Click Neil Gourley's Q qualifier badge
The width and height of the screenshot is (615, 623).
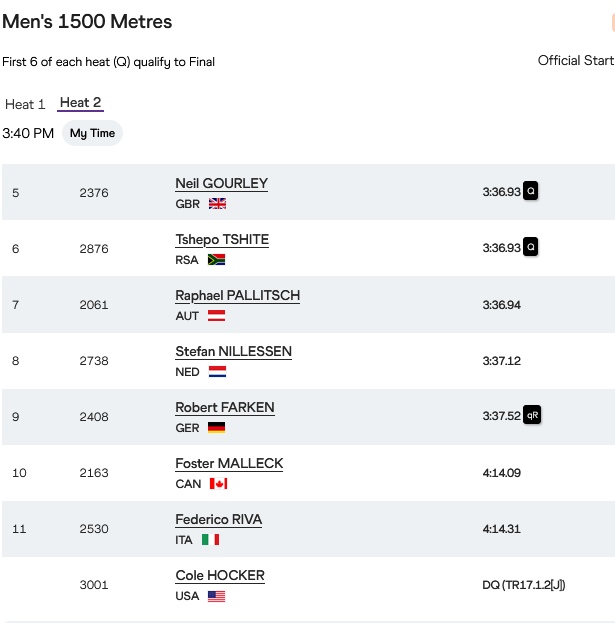tap(531, 191)
